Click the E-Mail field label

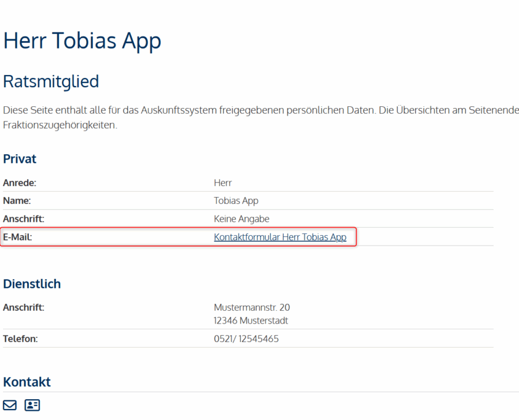click(x=17, y=237)
